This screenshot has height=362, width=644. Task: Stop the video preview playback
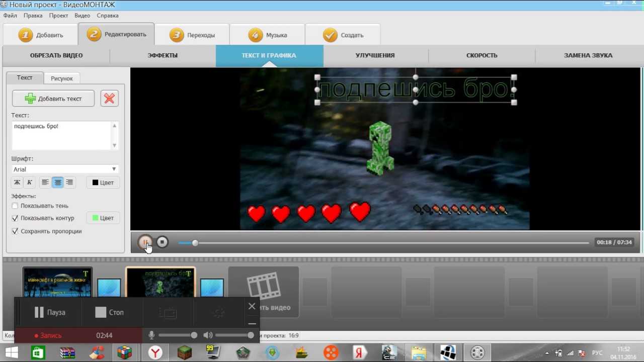162,242
